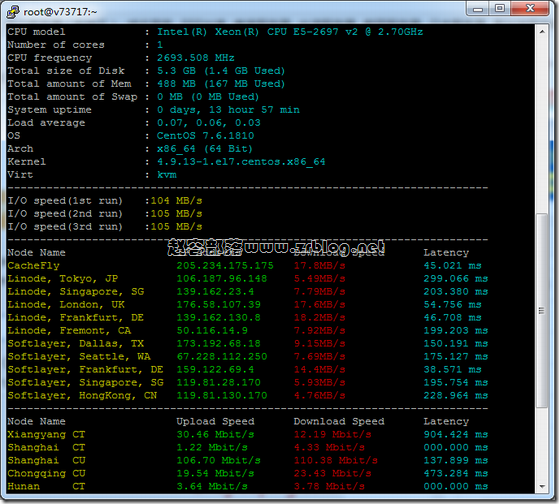Image resolution: width=559 pixels, height=504 pixels.
Task: Click the Softlayer, Seattle, WA node name
Action: (x=79, y=357)
